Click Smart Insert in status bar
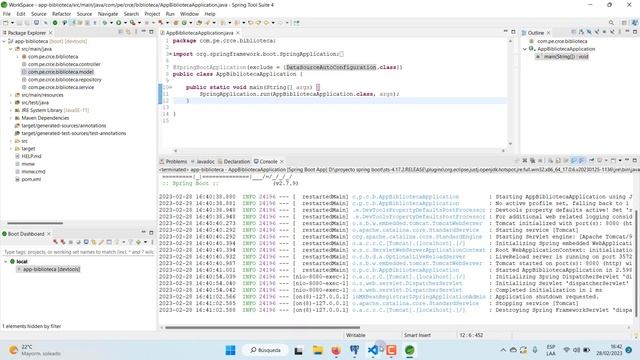 [x=417, y=336]
